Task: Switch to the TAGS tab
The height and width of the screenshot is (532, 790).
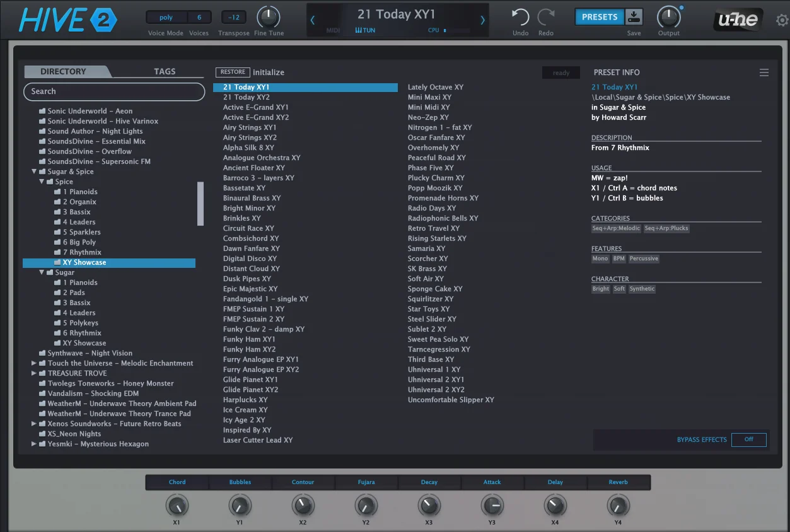Action: click(x=165, y=72)
